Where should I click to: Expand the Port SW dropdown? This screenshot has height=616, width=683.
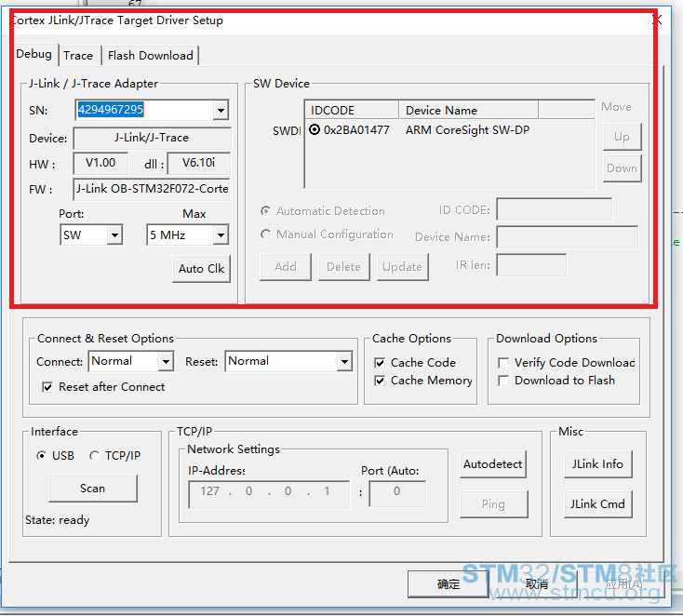[x=114, y=235]
